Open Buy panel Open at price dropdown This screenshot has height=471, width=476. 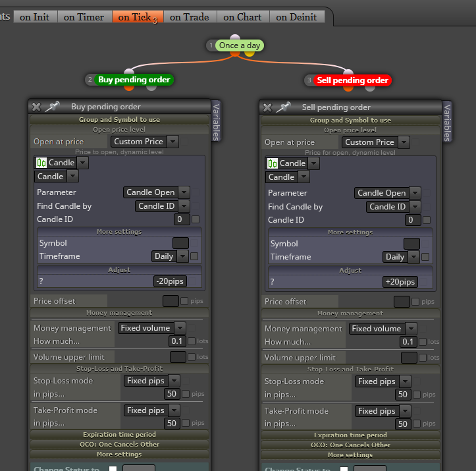pyautogui.click(x=144, y=142)
